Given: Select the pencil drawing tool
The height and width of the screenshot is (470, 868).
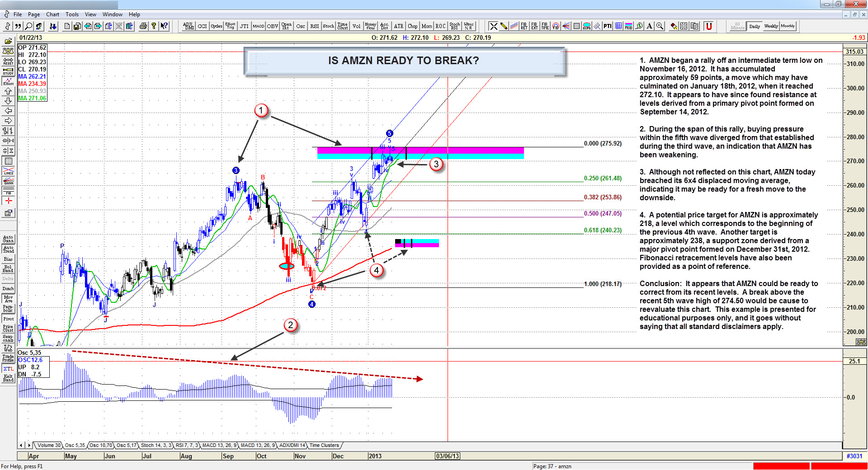Looking at the screenshot, I should tap(504, 26).
